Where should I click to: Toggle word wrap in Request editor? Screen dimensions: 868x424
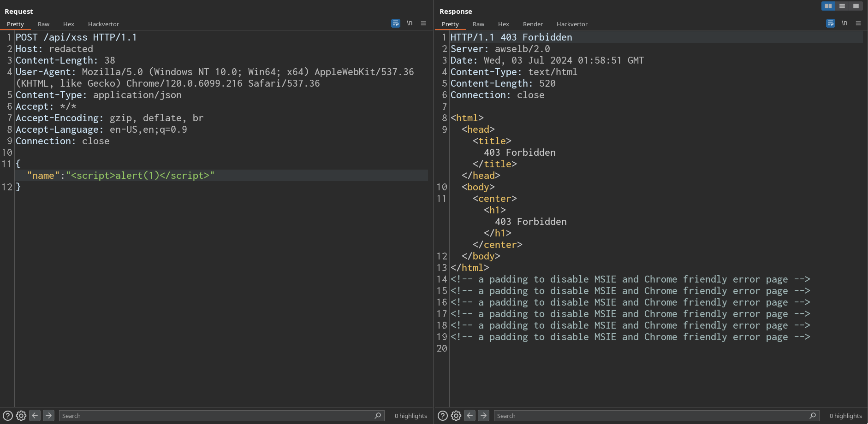pos(396,23)
